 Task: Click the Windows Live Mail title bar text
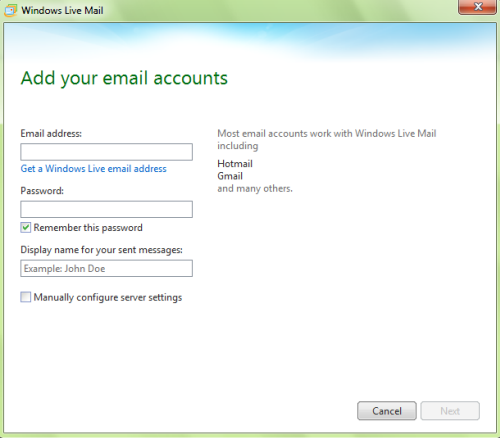point(62,10)
